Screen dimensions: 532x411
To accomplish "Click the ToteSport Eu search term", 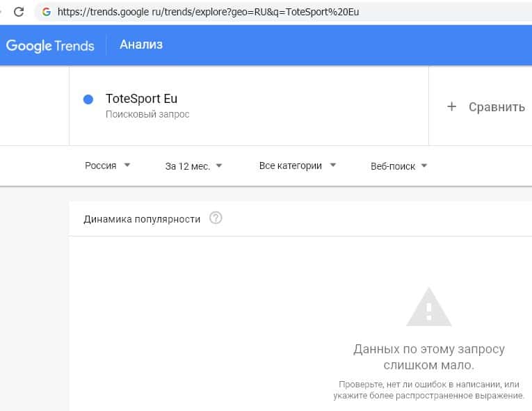I will (141, 99).
